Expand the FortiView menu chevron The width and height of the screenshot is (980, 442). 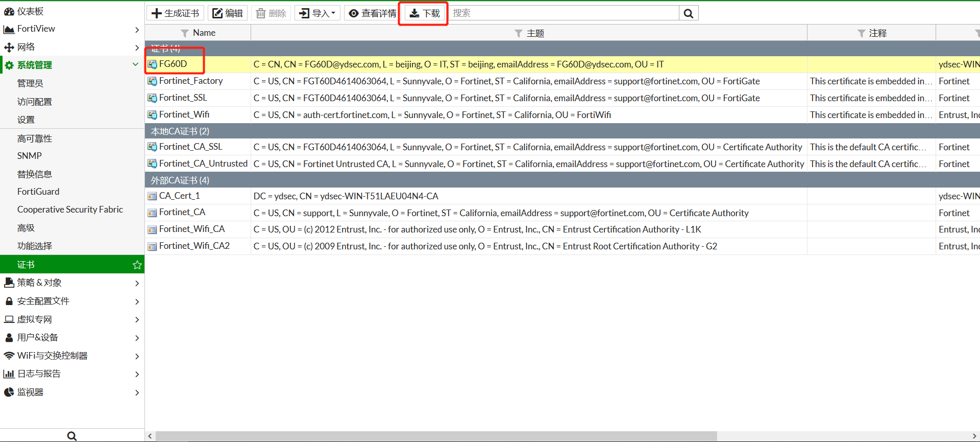point(137,30)
